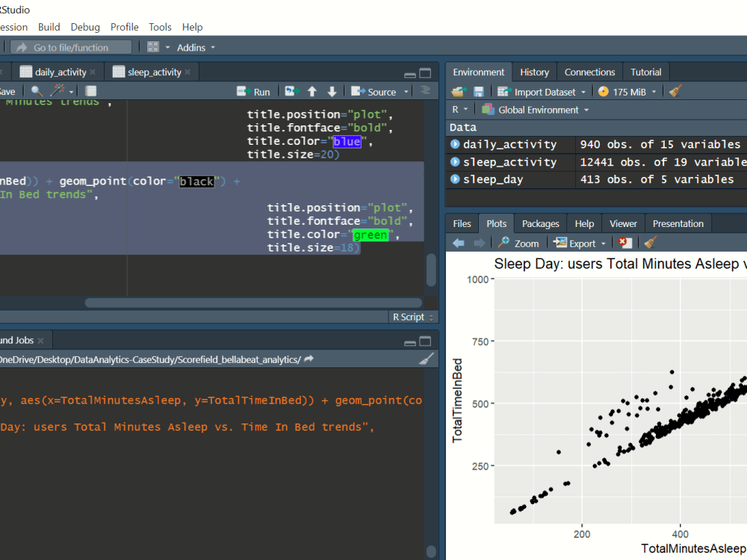Go to previous section with up arrow

tap(312, 91)
